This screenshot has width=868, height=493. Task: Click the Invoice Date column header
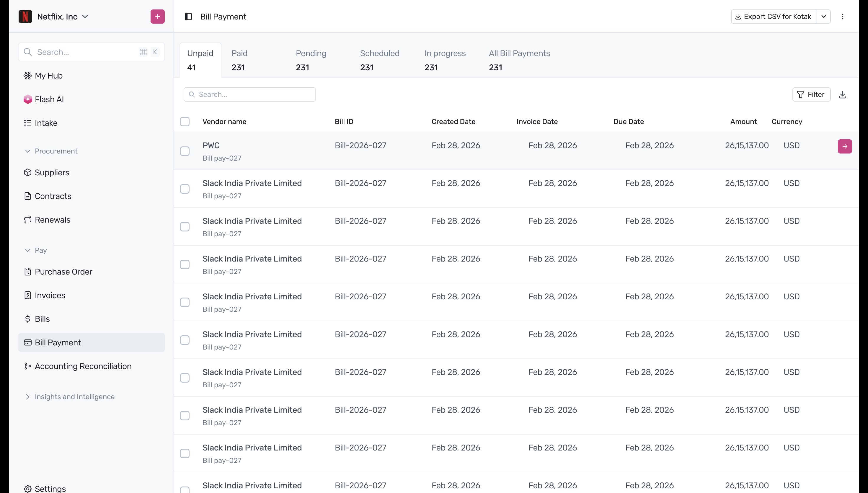537,122
